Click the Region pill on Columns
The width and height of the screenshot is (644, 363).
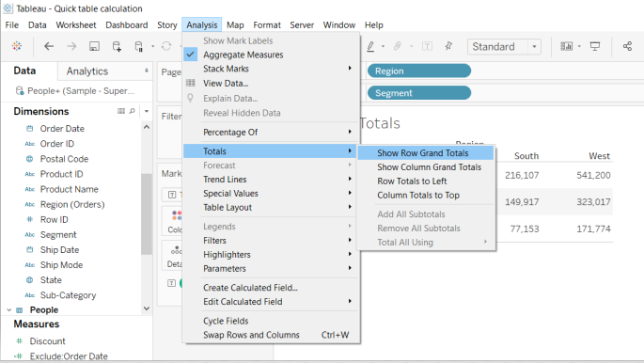click(419, 71)
